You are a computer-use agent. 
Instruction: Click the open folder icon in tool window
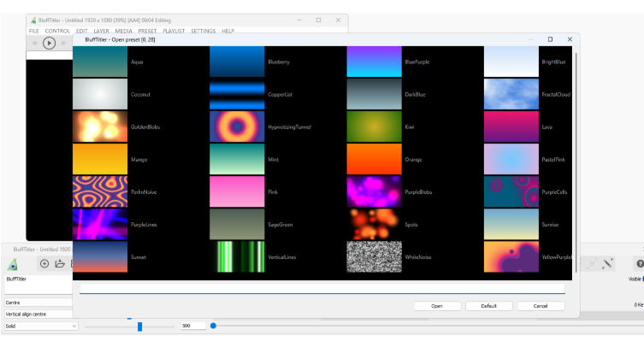[x=60, y=264]
